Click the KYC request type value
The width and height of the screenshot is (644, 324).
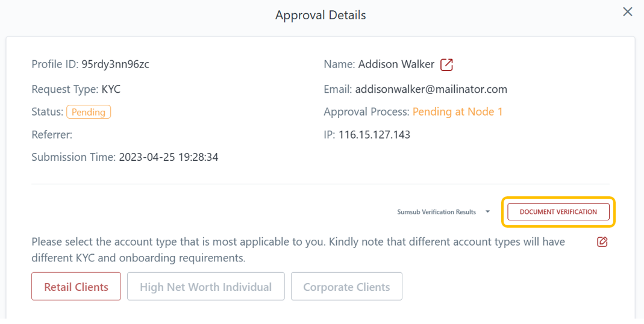point(111,89)
